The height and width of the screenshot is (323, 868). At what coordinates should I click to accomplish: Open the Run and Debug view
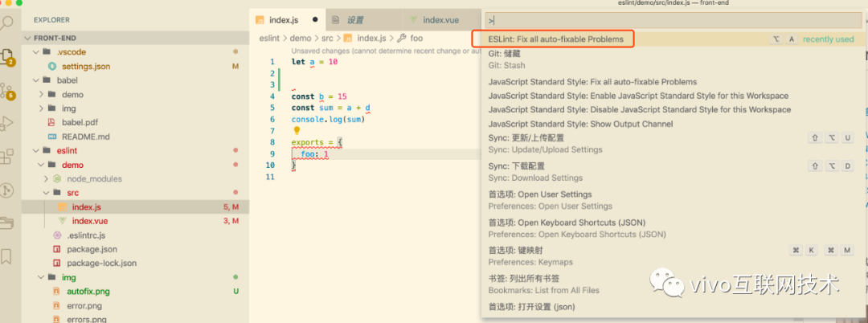tap(6, 124)
